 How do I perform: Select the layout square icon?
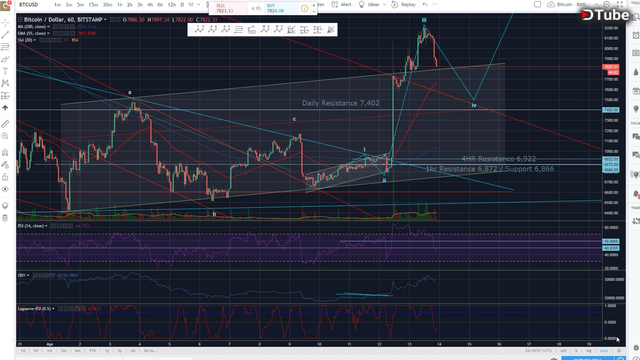[x=538, y=4]
